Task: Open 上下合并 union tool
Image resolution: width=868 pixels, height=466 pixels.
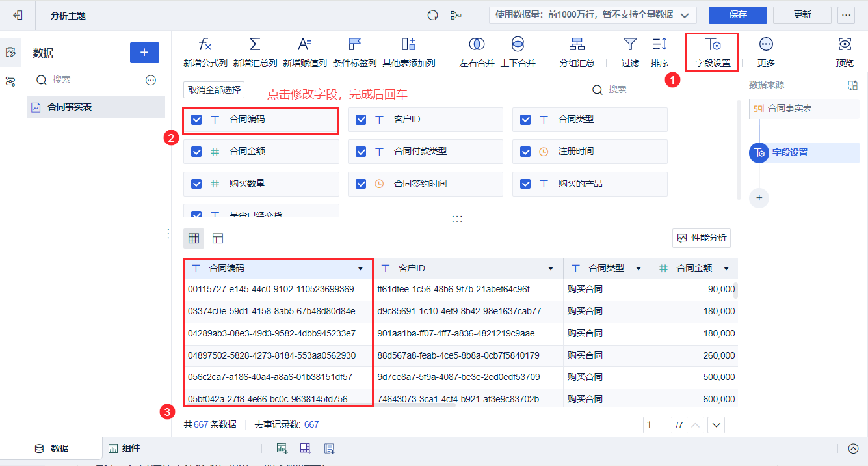Action: (x=518, y=52)
